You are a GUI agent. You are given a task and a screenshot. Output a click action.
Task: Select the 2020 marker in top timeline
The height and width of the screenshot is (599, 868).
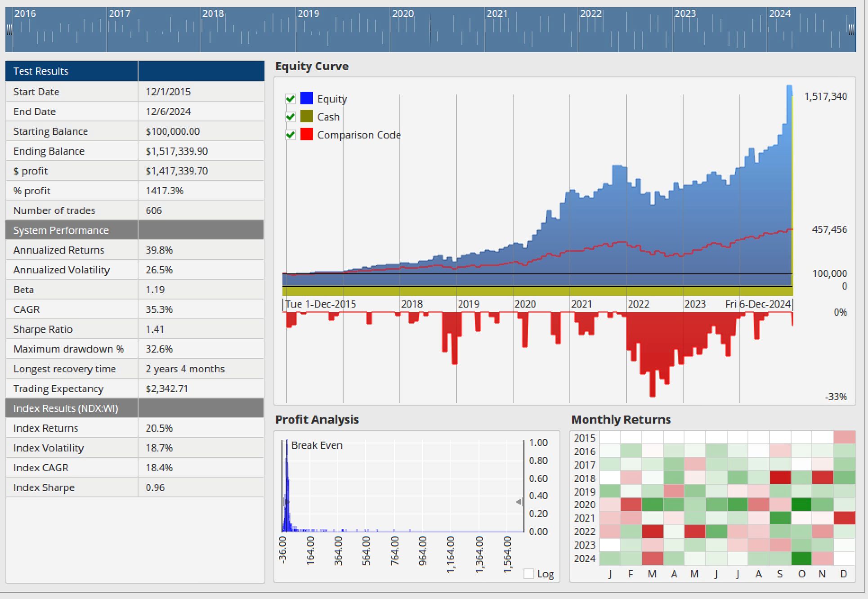[403, 14]
